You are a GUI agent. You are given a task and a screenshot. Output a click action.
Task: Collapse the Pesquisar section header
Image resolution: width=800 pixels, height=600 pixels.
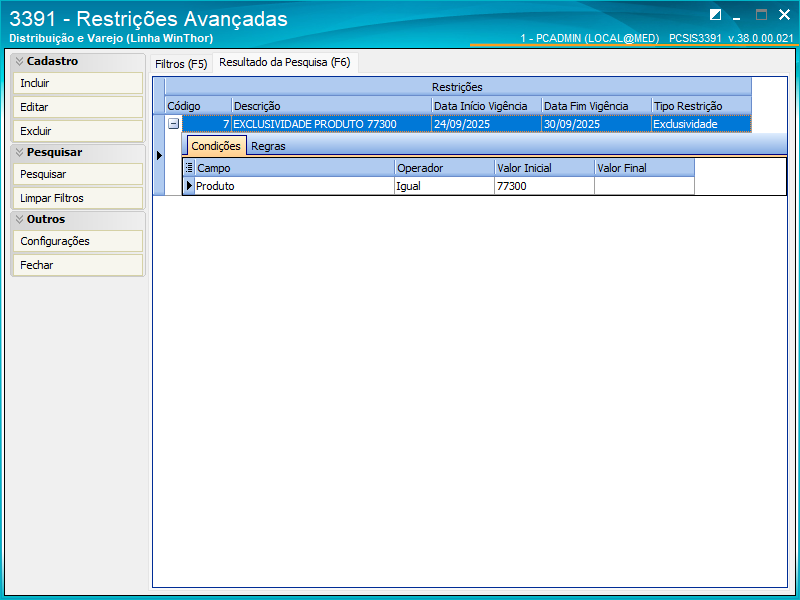[x=78, y=153]
